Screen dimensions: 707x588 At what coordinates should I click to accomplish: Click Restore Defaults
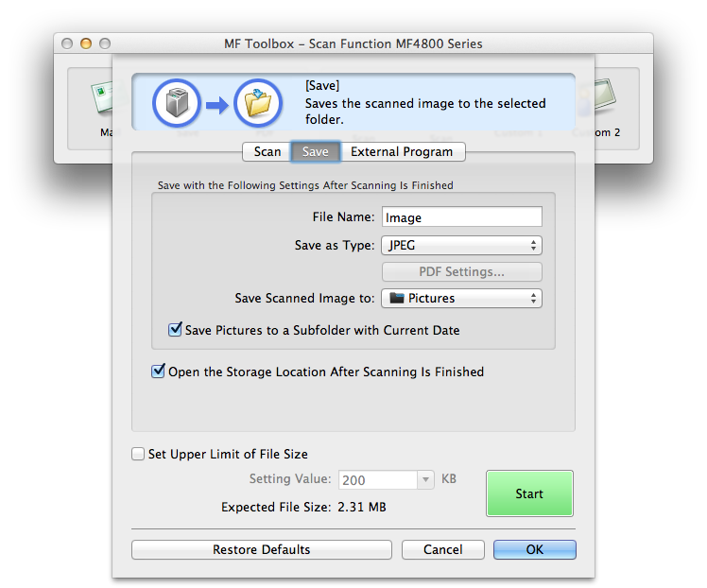[262, 549]
